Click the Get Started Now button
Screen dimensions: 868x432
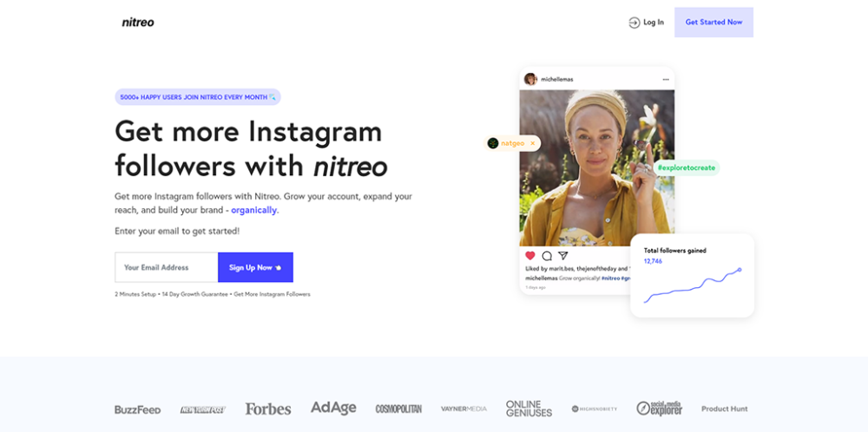(713, 23)
